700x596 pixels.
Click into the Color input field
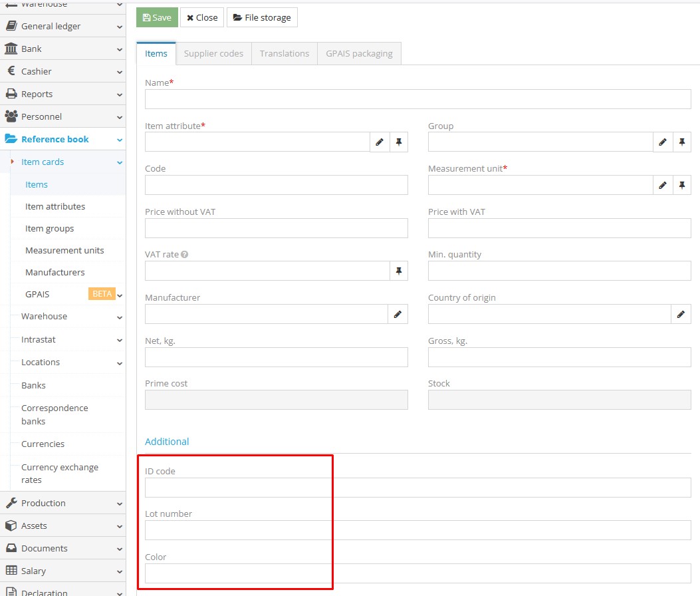(417, 573)
